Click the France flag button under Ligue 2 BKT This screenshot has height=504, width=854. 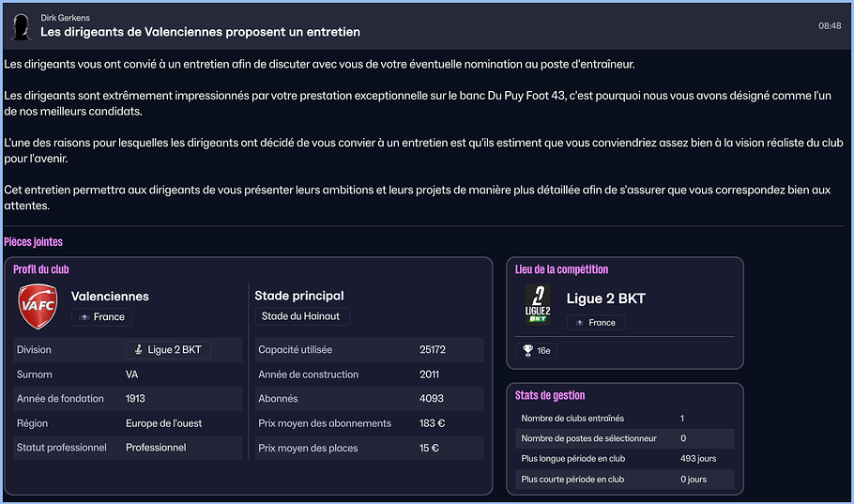596,323
